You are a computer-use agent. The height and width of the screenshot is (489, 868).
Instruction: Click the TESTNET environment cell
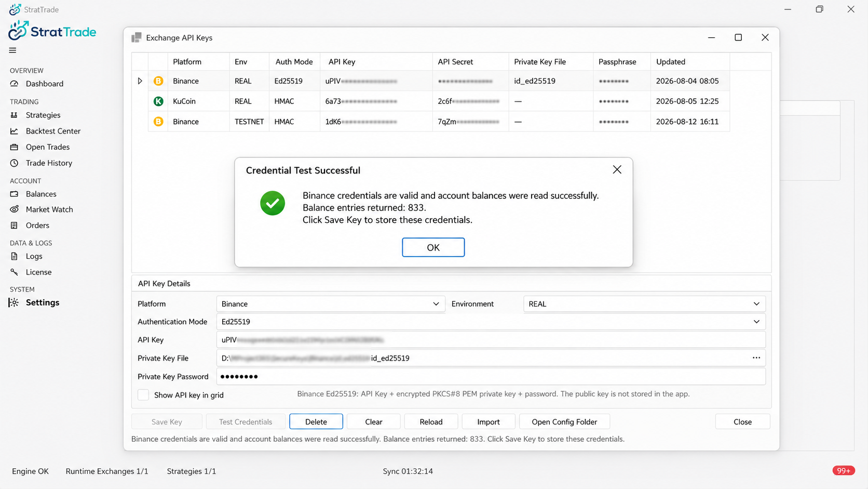(249, 122)
